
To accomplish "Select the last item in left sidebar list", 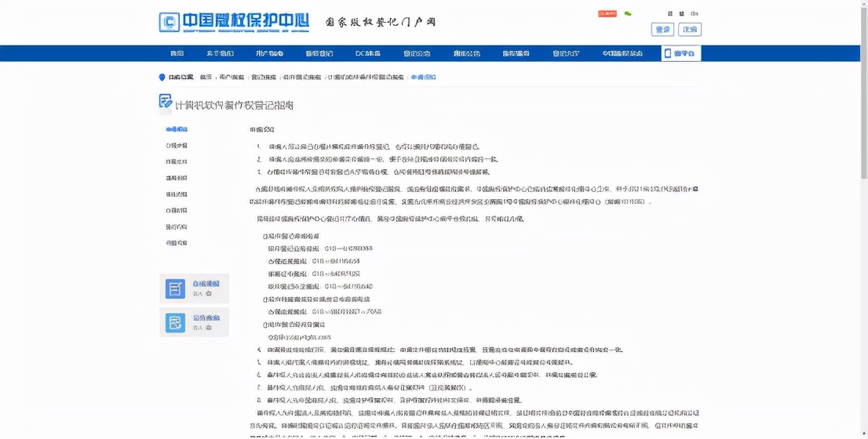I will pyautogui.click(x=177, y=243).
